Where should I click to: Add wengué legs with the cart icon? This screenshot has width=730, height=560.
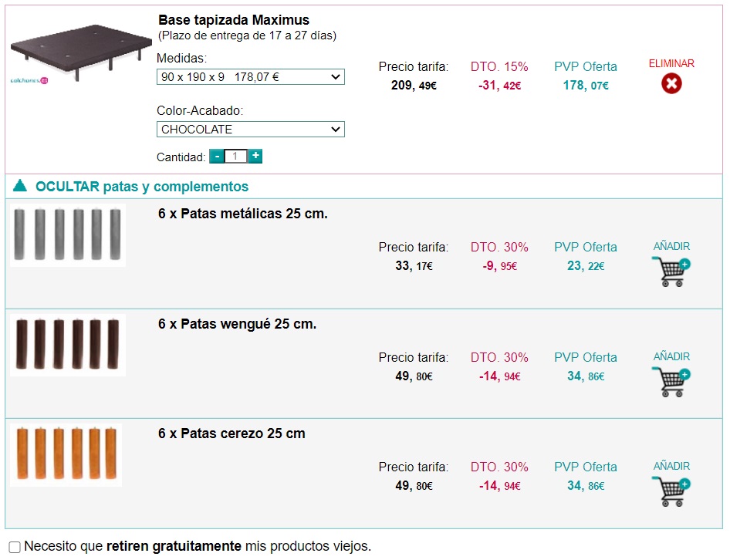pyautogui.click(x=671, y=383)
